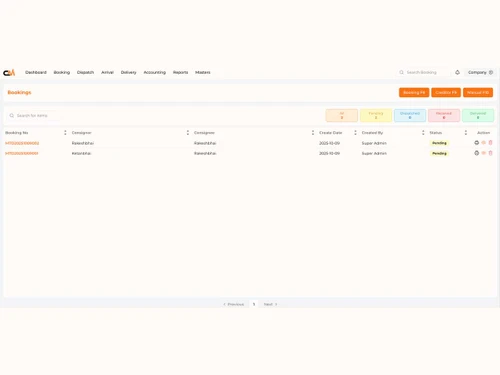The height and width of the screenshot is (375, 500).
Task: Open the Booking menu
Action: 62,72
